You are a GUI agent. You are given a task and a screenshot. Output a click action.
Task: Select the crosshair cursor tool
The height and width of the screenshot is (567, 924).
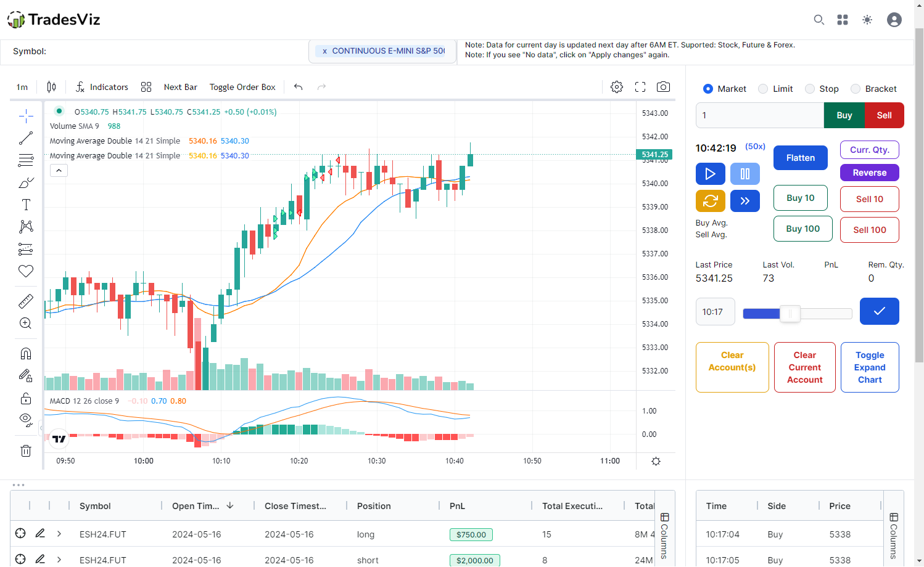26,116
